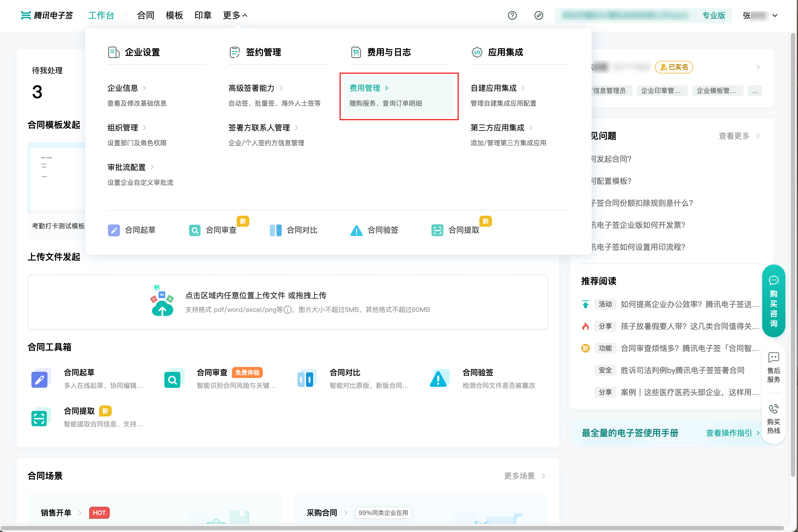Screen dimensions: 798x532
Task: Click the 费用与日志 cart icon
Action: pyautogui.click(x=356, y=52)
